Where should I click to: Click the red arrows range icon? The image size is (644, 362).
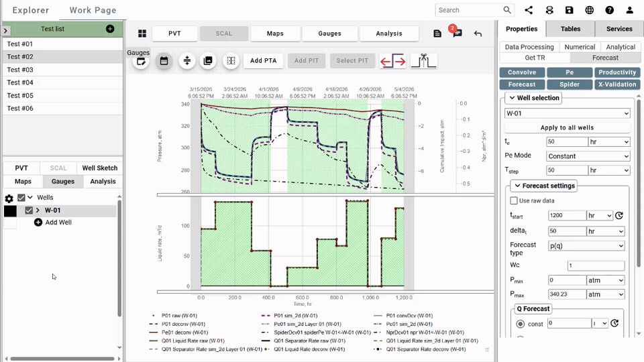point(392,61)
